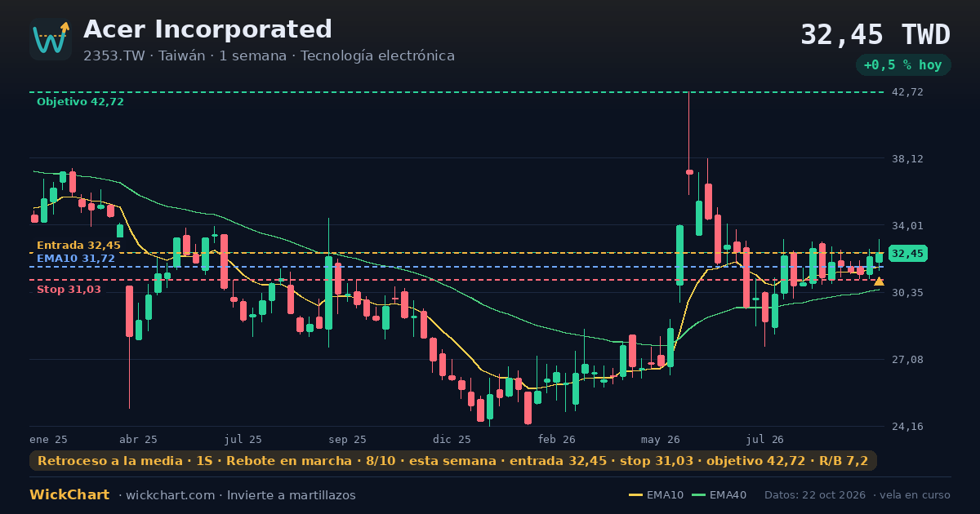Screen dimensions: 980x514
Task: Click the WickChart logo icon
Action: 51,39
